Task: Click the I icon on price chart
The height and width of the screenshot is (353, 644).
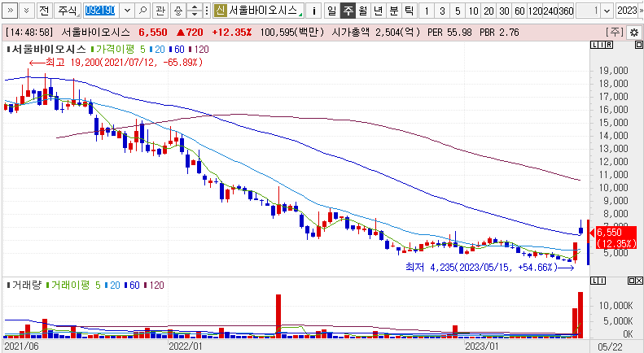Action: (602, 45)
